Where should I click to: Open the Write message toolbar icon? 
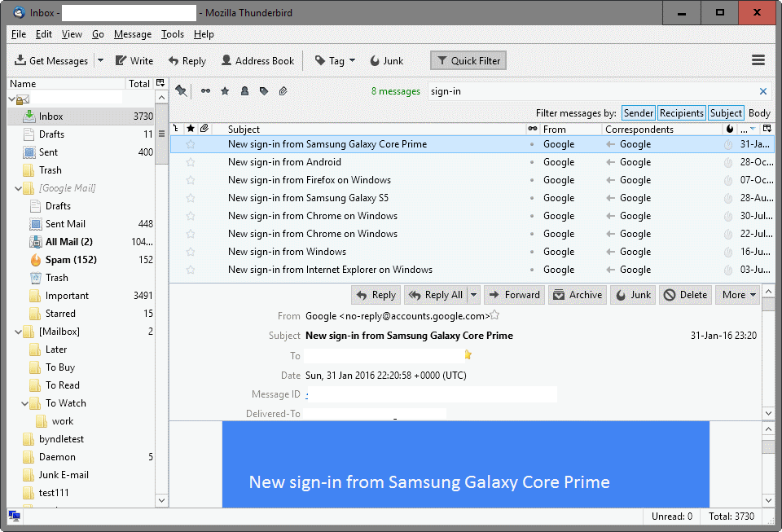pos(134,60)
